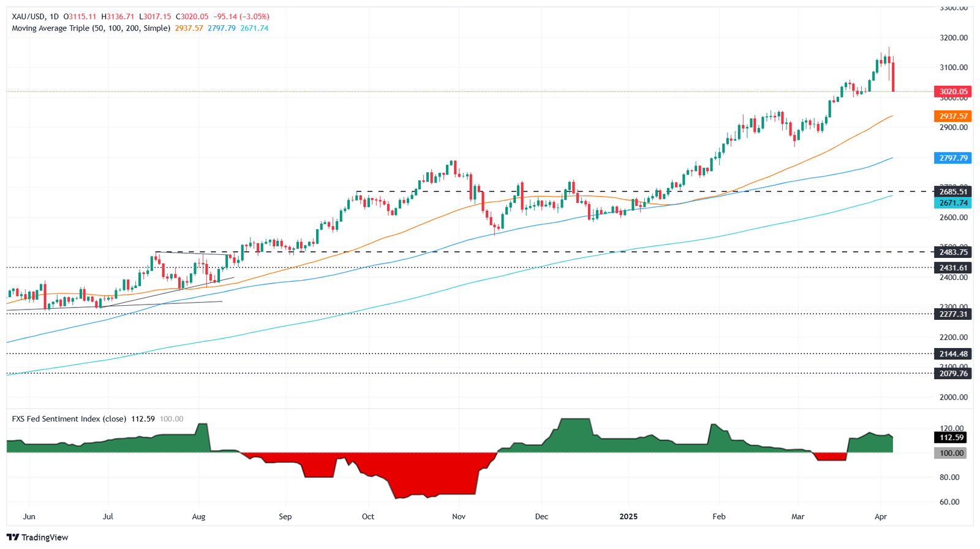The height and width of the screenshot is (549, 980).
Task: Click the Moving Average Triple legend
Action: (91, 28)
